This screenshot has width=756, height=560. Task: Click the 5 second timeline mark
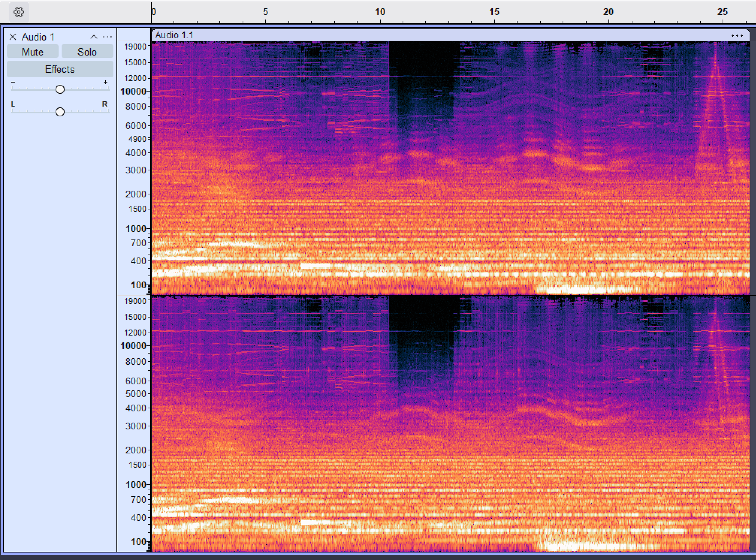(266, 12)
